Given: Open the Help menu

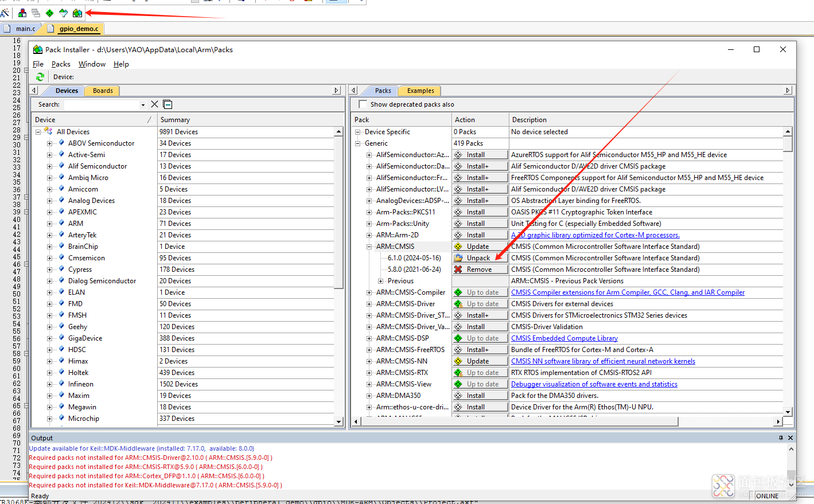Looking at the screenshot, I should (x=121, y=64).
